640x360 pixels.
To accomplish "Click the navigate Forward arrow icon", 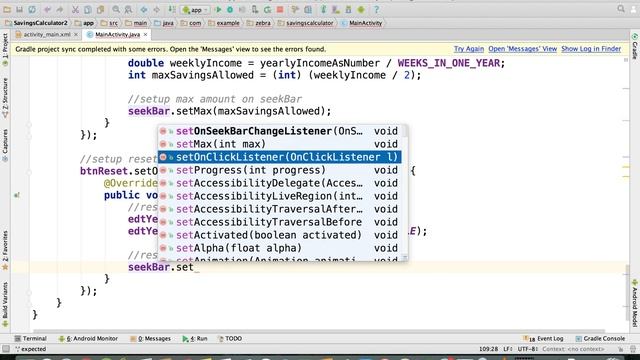I will (x=156, y=9).
